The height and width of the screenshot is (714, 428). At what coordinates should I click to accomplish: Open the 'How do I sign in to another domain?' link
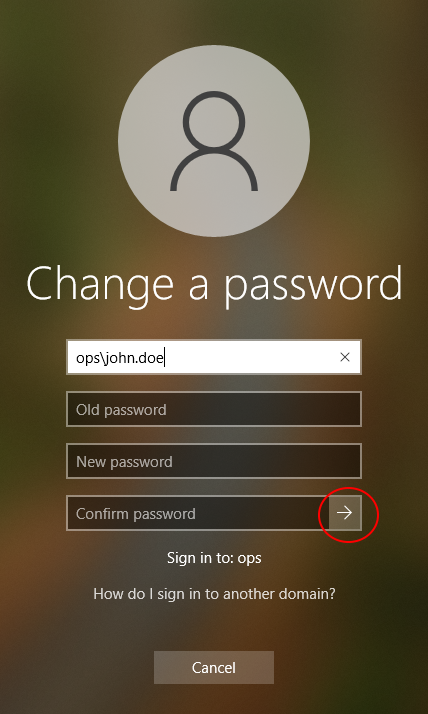point(214,594)
